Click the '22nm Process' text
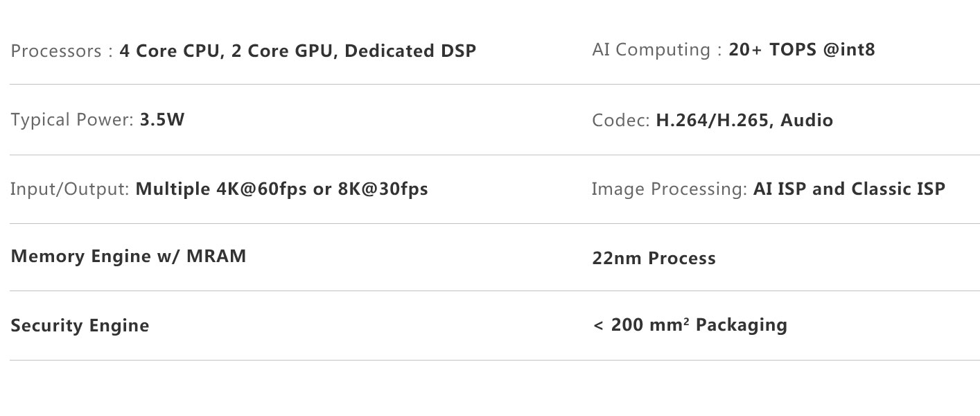This screenshot has width=980, height=416. pyautogui.click(x=654, y=259)
